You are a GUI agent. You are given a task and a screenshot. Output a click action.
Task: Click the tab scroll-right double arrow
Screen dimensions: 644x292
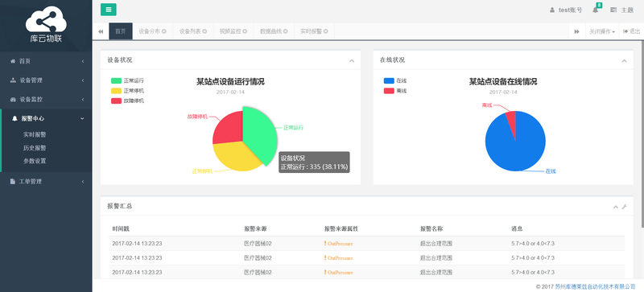[576, 31]
